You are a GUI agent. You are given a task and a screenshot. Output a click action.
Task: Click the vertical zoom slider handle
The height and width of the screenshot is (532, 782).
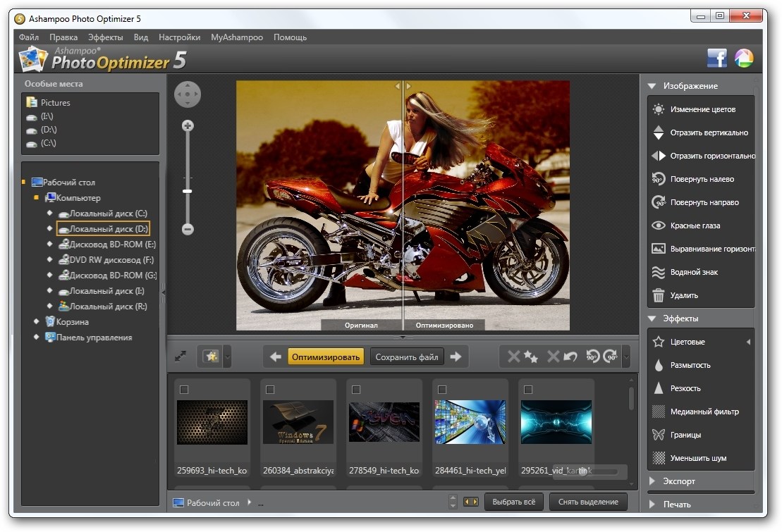(188, 191)
